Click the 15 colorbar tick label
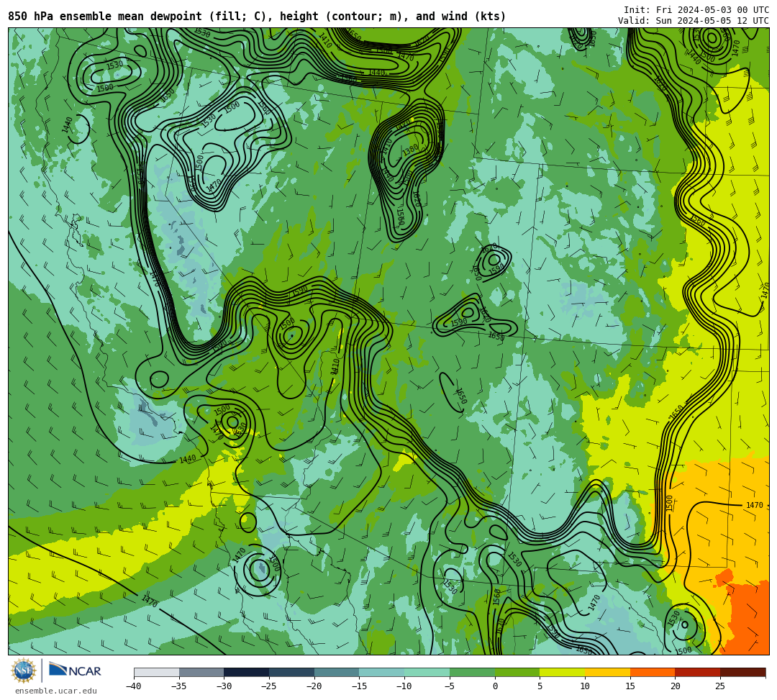 click(630, 686)
